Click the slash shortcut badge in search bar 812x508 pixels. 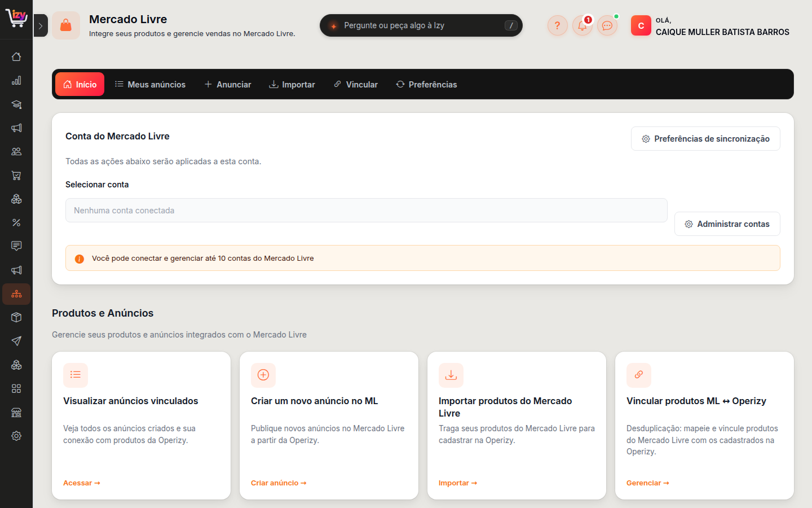click(x=511, y=25)
